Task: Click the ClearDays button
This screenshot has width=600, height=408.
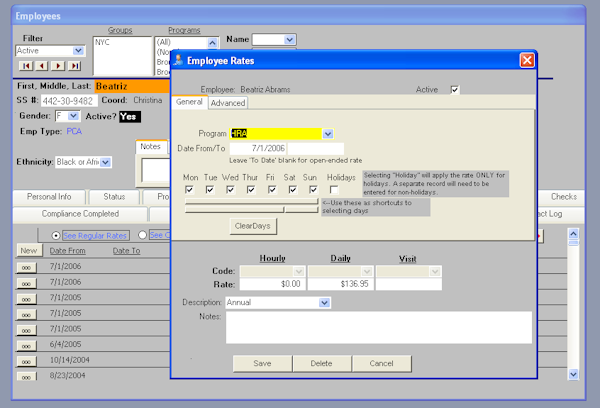Action: 253,226
